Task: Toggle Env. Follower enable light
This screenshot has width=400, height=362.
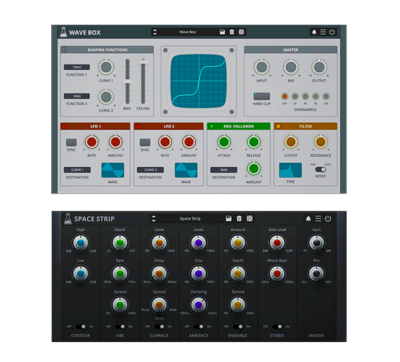Action: click(211, 126)
